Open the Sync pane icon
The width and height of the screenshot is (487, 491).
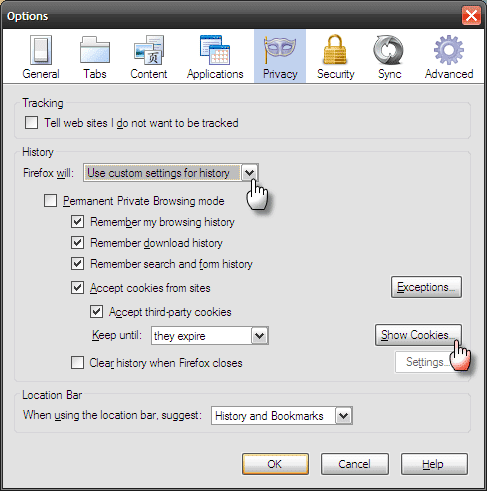tap(389, 50)
